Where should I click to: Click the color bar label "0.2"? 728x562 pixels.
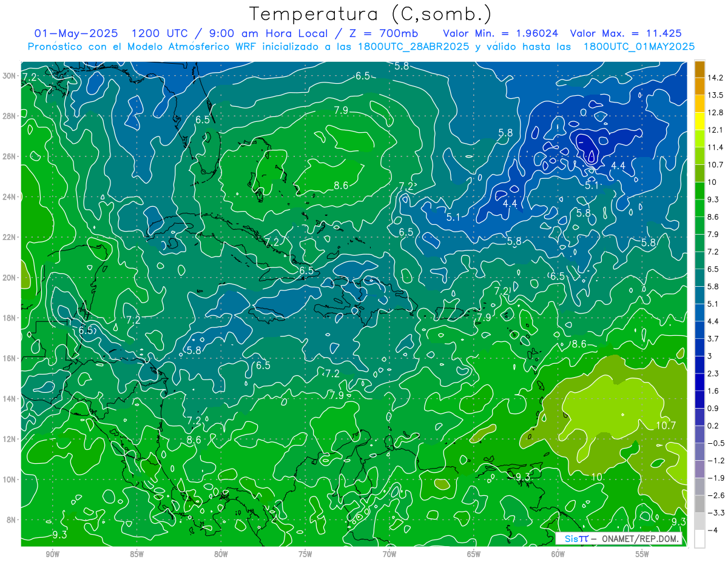click(x=714, y=426)
